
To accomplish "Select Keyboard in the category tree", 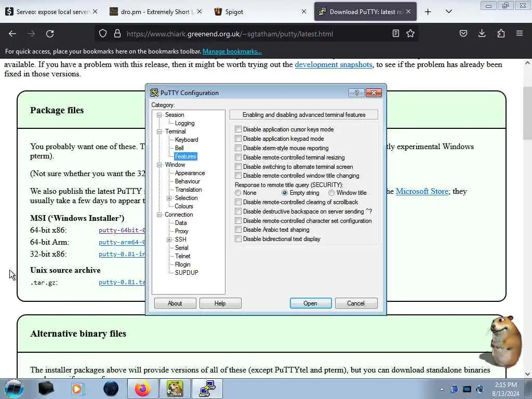I will tap(187, 140).
